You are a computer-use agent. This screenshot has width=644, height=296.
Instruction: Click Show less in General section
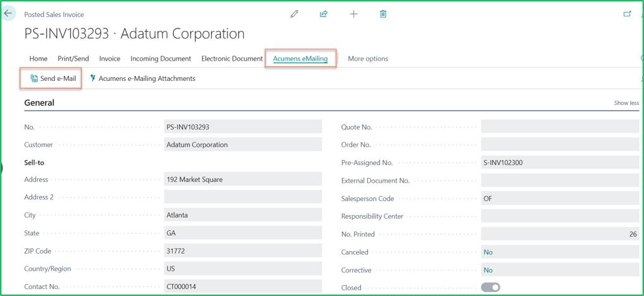coord(626,103)
